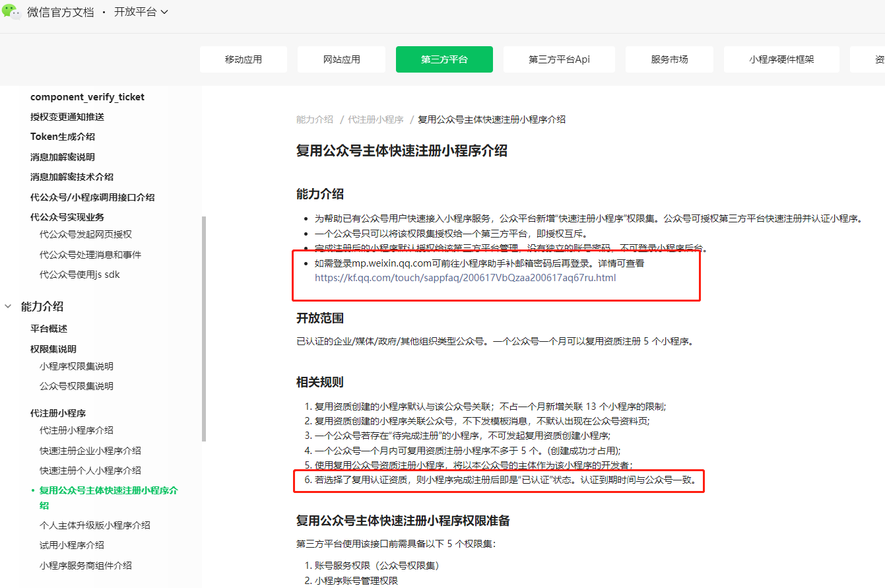885x588 pixels.
Task: Open 个人主体升级版小程序介绍 page
Action: click(95, 525)
